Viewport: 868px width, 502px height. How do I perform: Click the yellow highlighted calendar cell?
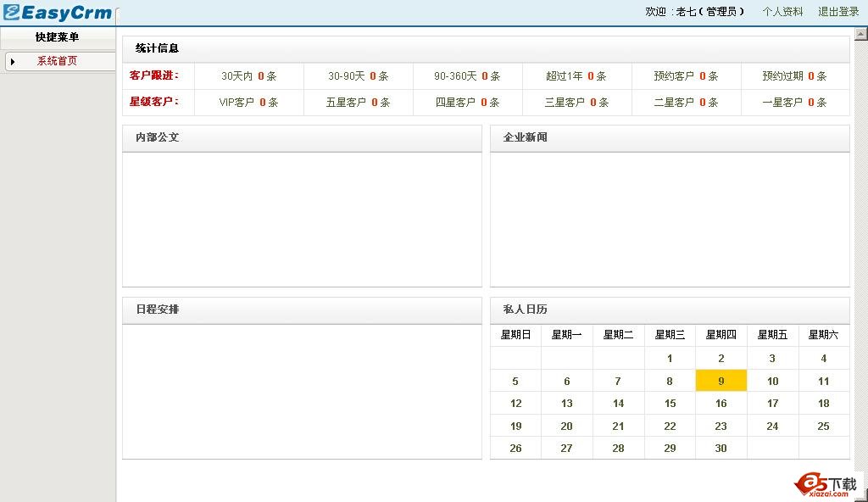[x=721, y=381]
